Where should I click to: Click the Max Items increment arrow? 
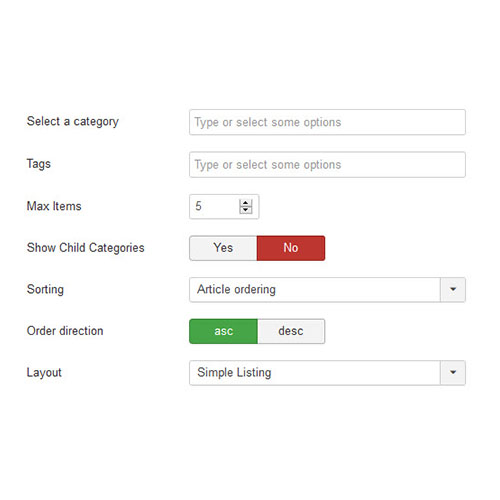[246, 203]
